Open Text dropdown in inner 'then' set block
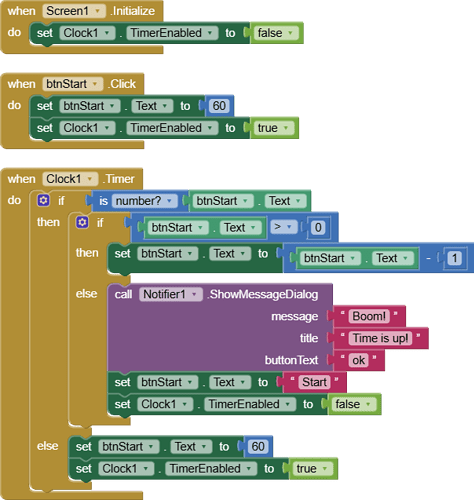This screenshot has width=474, height=500. [230, 254]
